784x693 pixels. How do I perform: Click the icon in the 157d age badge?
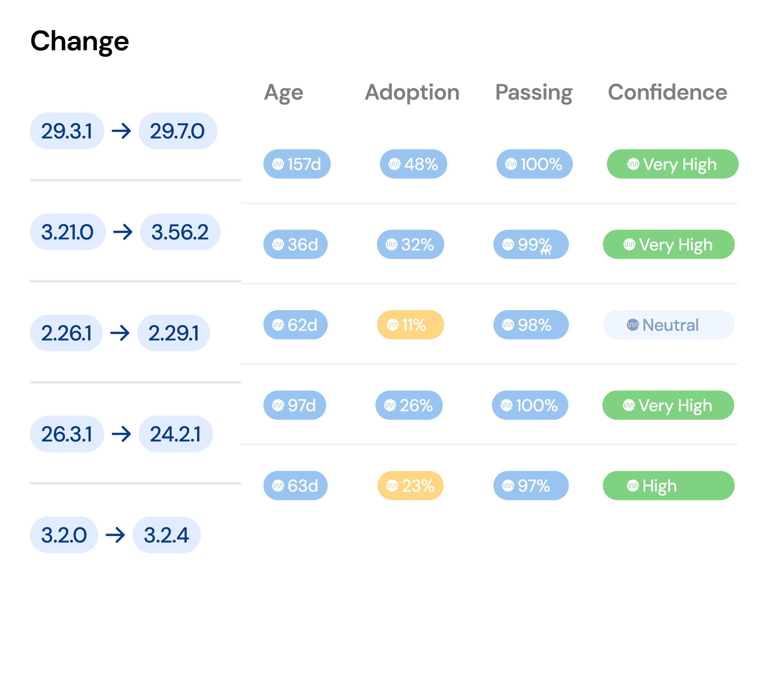[278, 164]
